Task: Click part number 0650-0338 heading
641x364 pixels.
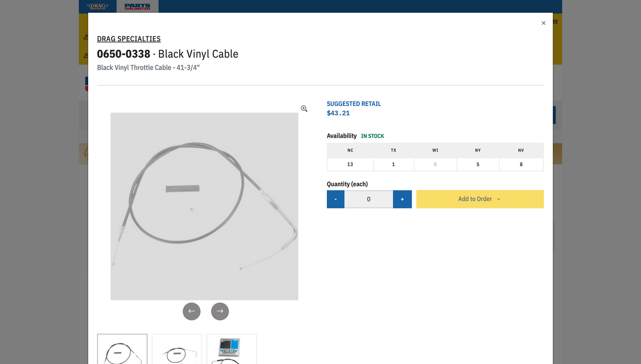Action: pos(124,54)
